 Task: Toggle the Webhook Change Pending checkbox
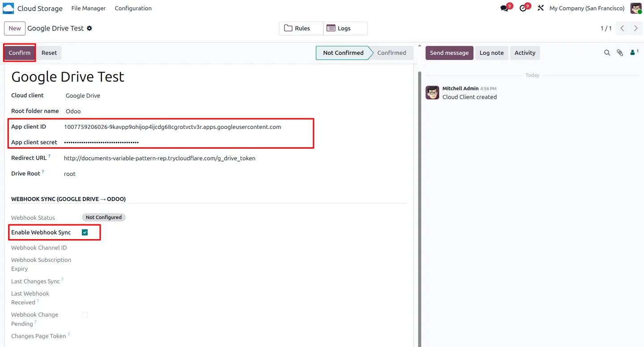tap(85, 315)
